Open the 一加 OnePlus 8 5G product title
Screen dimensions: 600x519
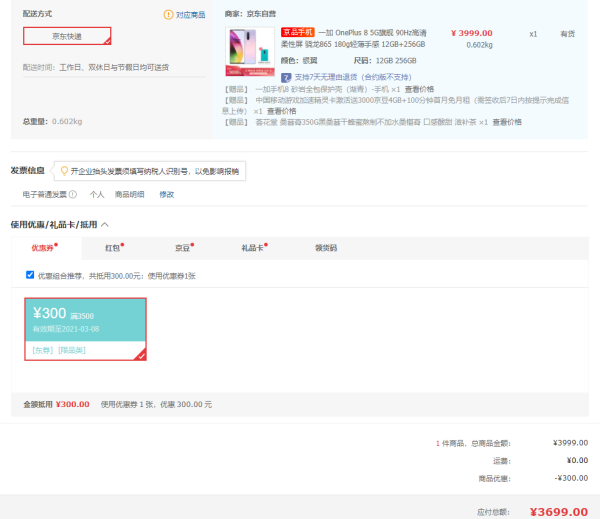[x=353, y=38]
